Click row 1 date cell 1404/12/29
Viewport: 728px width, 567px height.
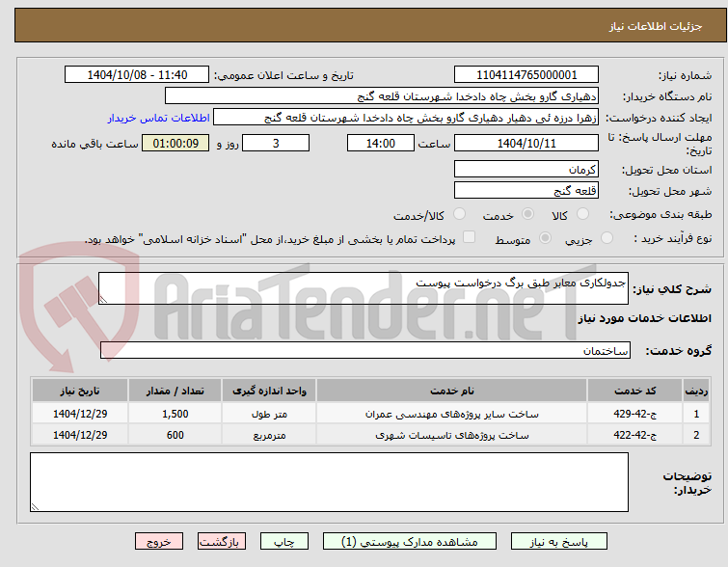[80, 414]
